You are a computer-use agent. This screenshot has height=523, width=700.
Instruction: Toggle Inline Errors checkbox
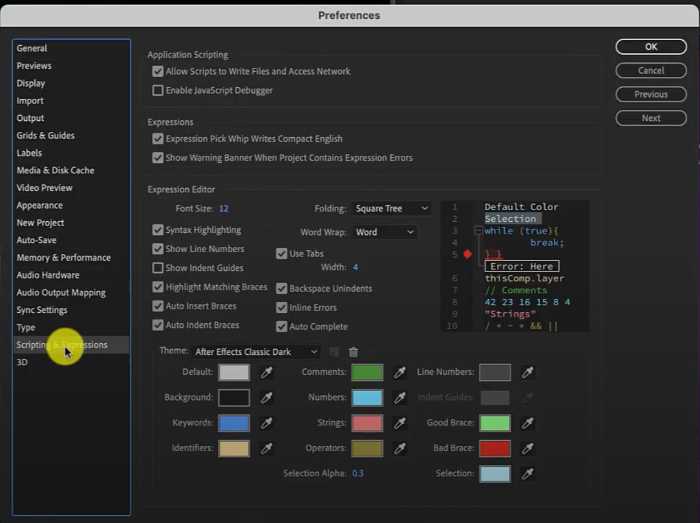coord(281,307)
